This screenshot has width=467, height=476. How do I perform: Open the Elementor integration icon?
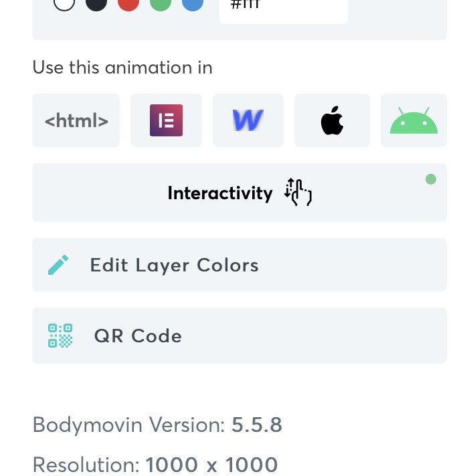click(x=166, y=120)
